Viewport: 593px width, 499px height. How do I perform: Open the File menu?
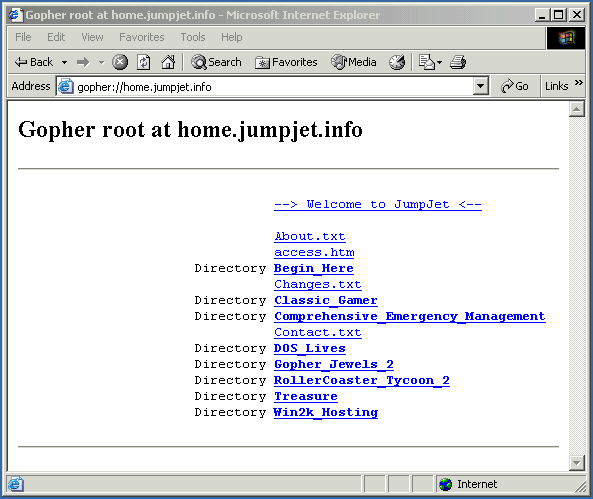23,37
